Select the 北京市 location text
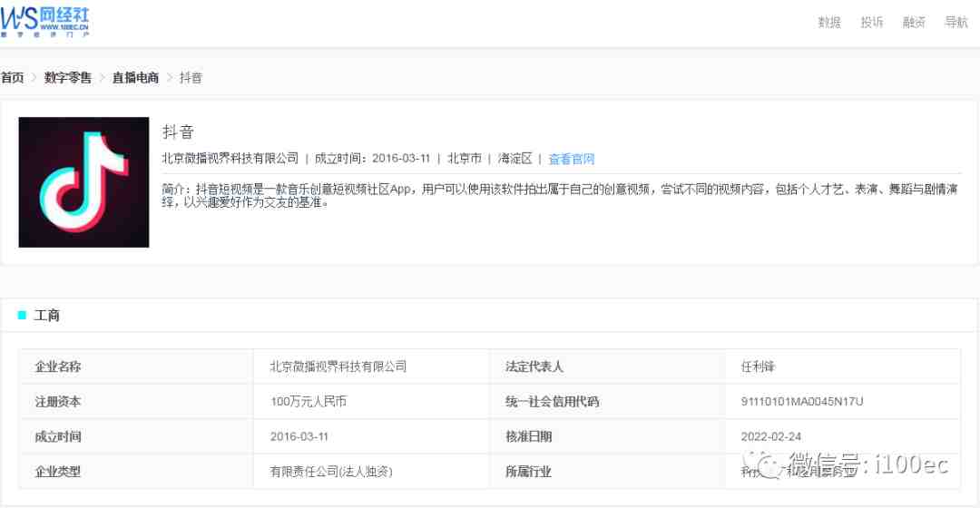The height and width of the screenshot is (508, 980). click(465, 159)
